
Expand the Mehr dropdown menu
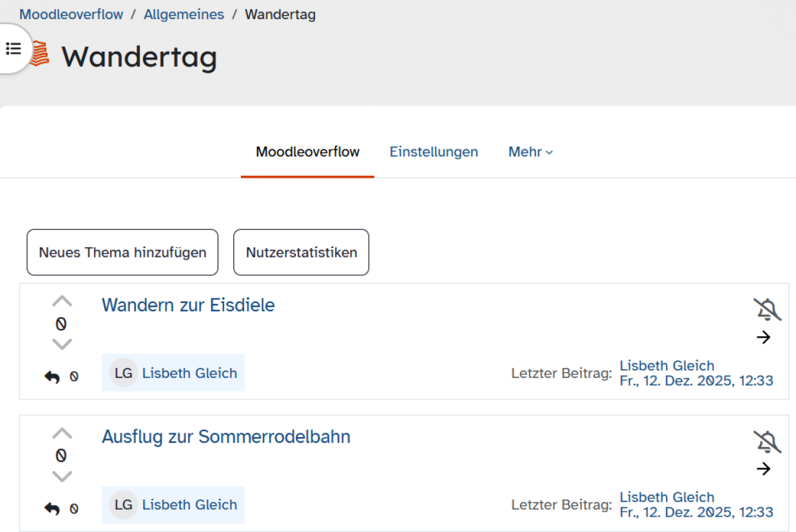(530, 152)
